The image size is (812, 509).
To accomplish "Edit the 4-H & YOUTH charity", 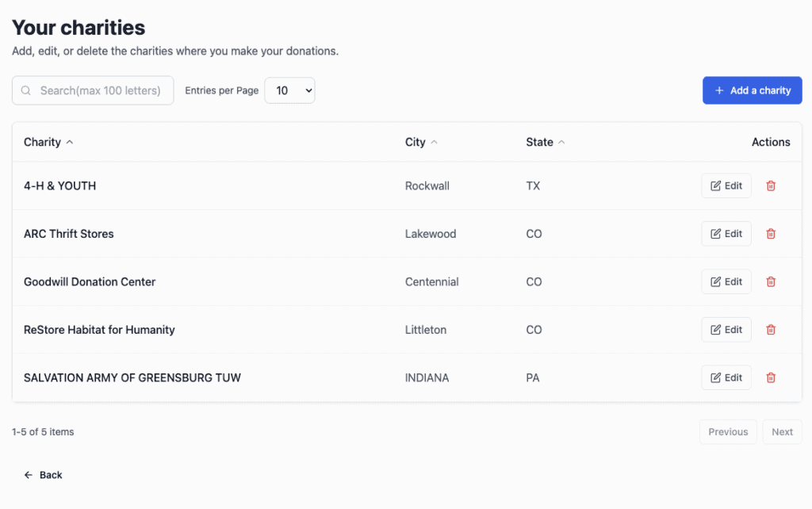I will pos(726,186).
